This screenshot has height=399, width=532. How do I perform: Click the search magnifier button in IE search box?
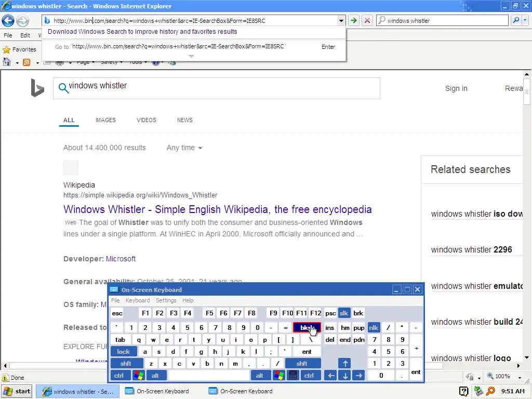coord(516,20)
